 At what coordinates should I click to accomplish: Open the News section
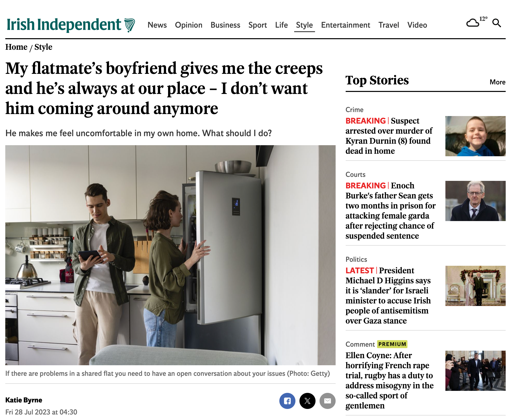point(157,25)
